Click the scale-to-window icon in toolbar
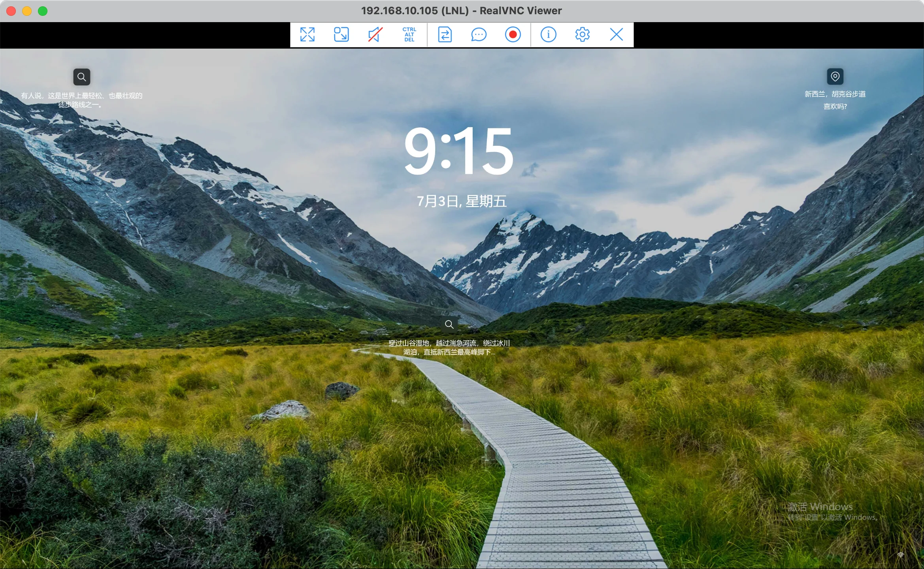 click(x=341, y=35)
